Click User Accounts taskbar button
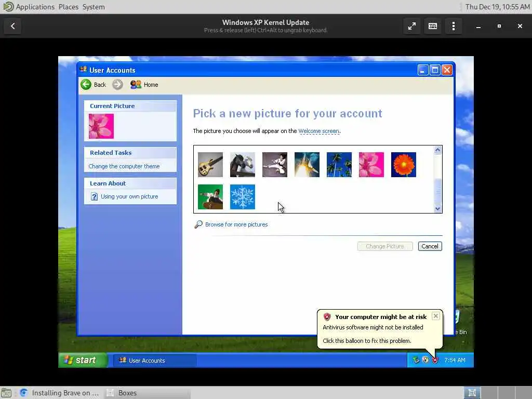Viewport: 532px width, 399px height. click(155, 361)
